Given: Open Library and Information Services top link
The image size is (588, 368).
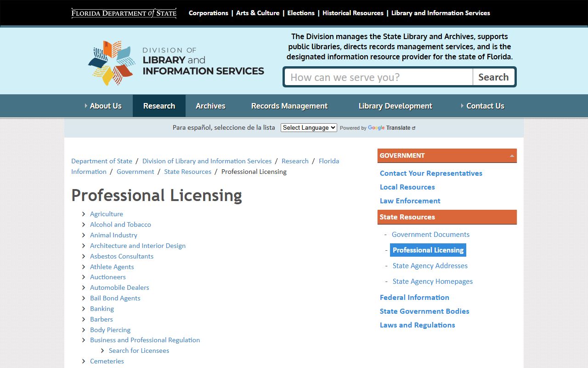Looking at the screenshot, I should coord(441,13).
